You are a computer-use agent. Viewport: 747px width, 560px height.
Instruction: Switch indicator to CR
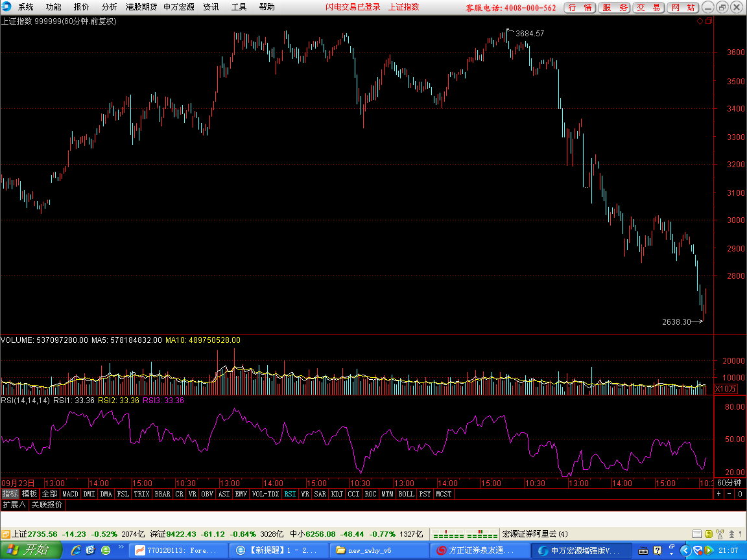pos(179,494)
